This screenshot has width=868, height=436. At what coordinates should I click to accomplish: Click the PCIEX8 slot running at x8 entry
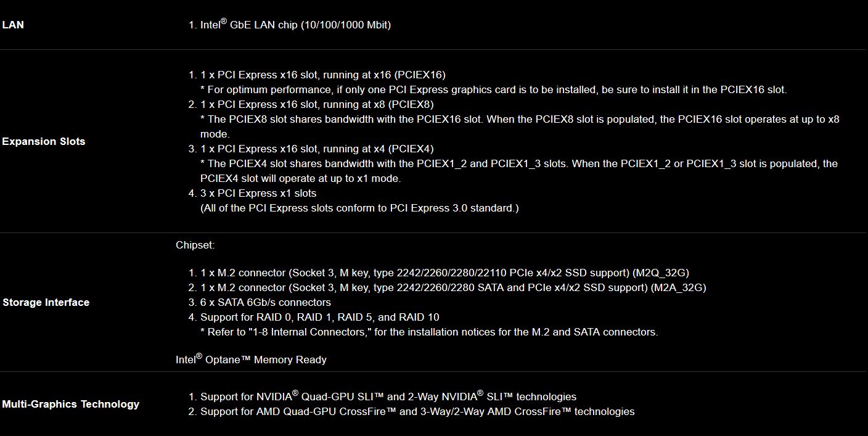(316, 104)
